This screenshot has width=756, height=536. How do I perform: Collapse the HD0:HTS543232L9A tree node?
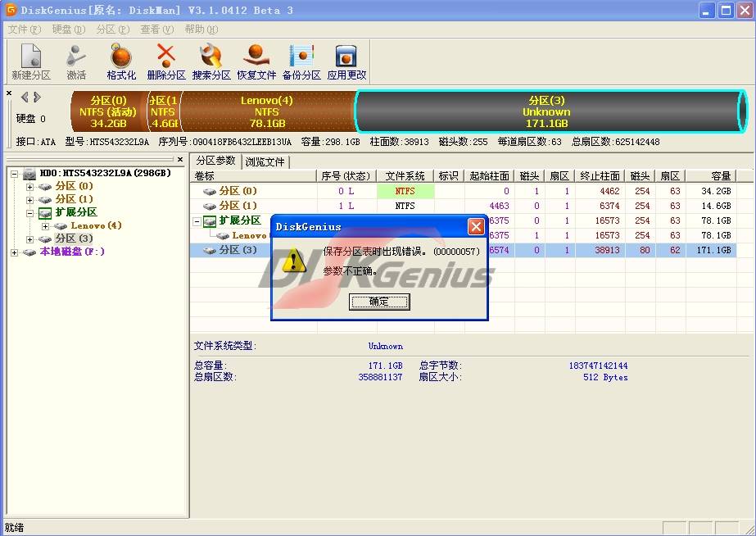pos(15,174)
